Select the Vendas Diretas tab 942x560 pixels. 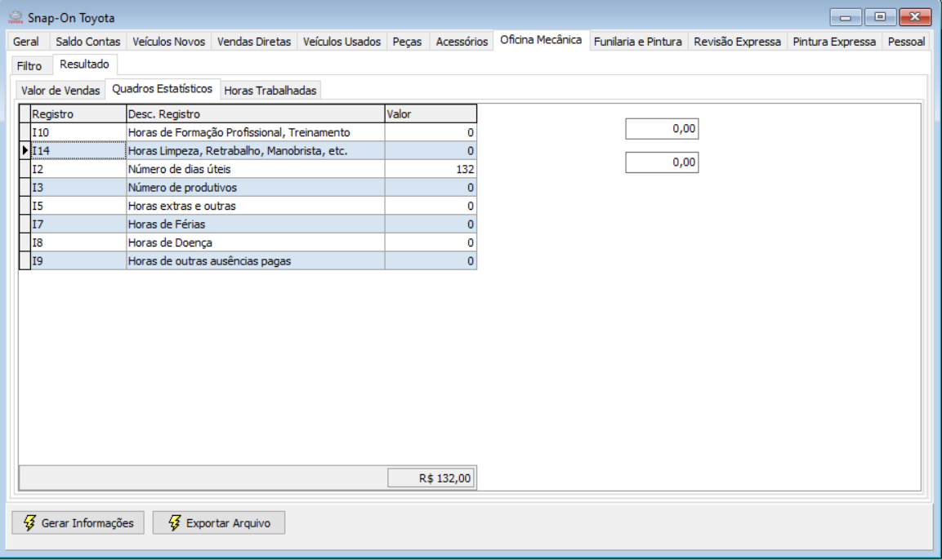(x=253, y=42)
